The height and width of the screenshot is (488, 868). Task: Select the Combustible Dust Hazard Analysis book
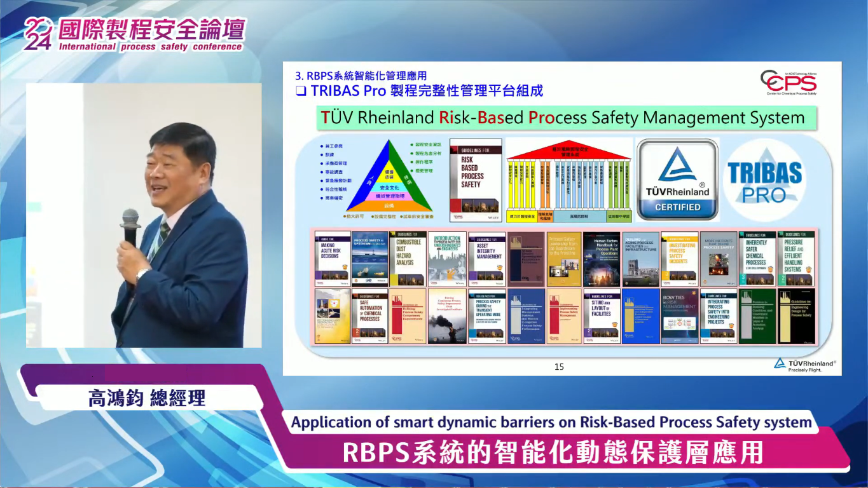(408, 259)
